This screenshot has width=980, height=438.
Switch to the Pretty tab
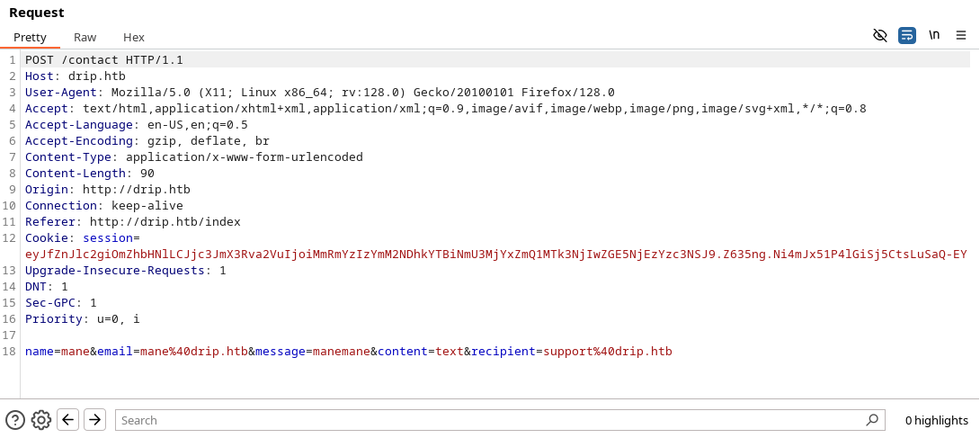[x=30, y=37]
